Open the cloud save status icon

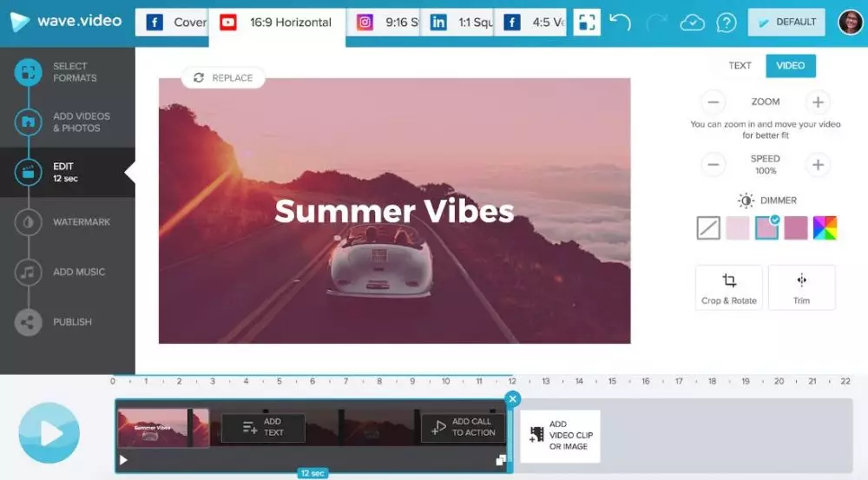tap(692, 23)
